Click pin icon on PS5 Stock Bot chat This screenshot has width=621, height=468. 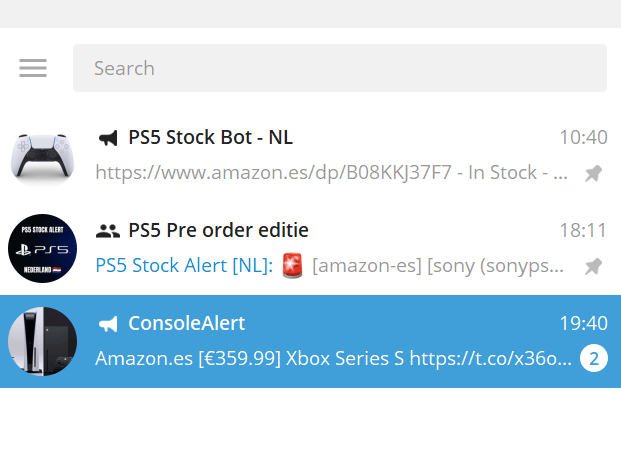tap(593, 173)
